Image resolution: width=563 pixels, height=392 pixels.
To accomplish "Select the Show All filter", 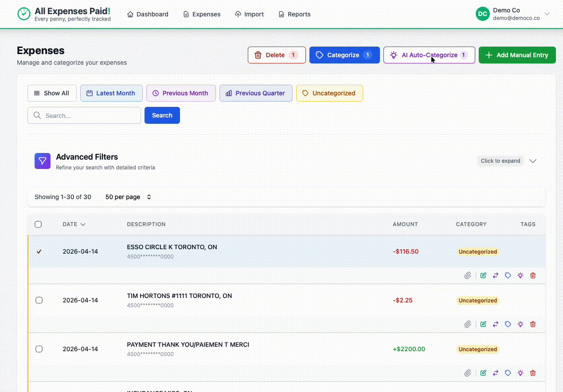I will (x=52, y=93).
